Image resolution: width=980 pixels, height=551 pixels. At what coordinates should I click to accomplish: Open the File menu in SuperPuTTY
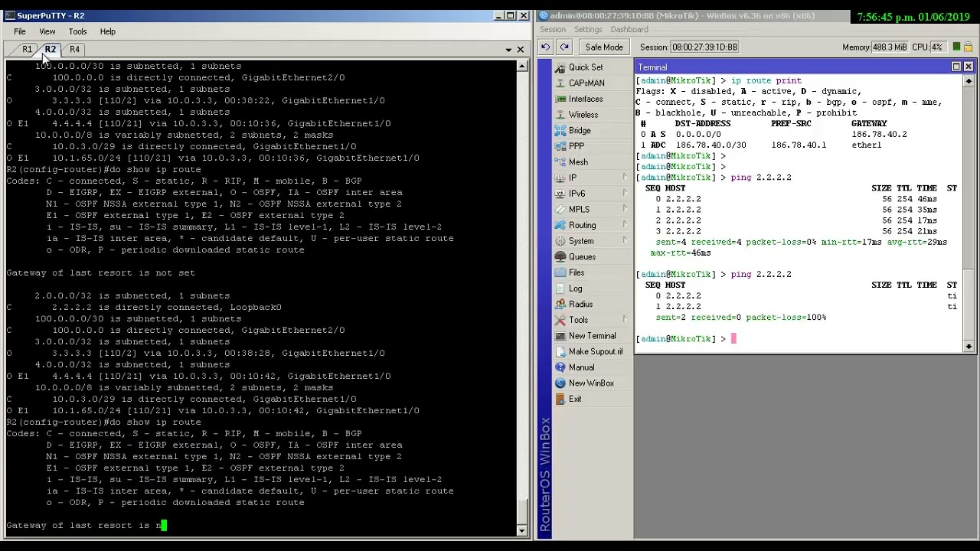tap(20, 31)
